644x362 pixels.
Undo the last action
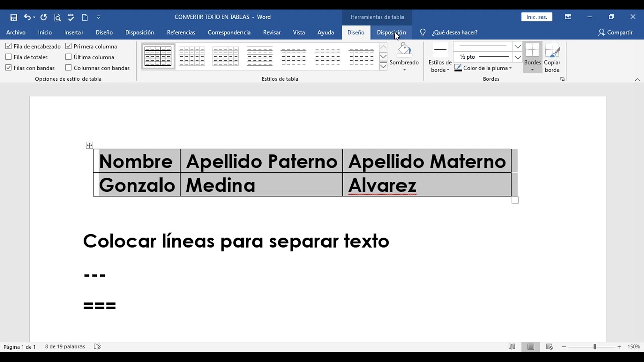[27, 17]
